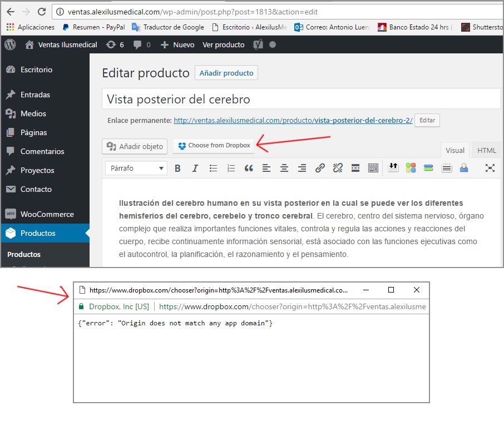This screenshot has width=504, height=421.
Task: Open the Párrafo format dropdown
Action: point(136,168)
